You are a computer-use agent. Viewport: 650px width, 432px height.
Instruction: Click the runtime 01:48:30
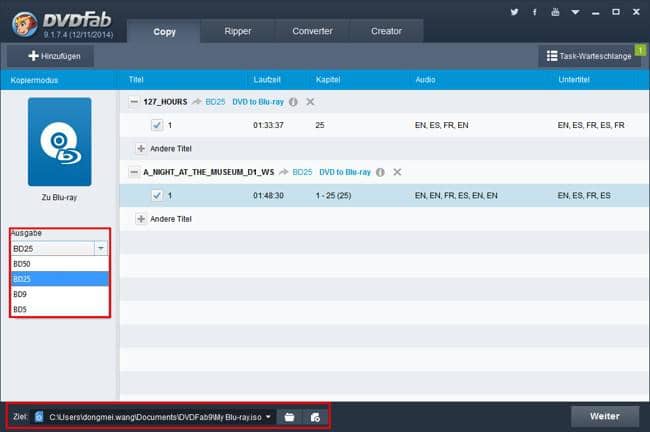268,196
